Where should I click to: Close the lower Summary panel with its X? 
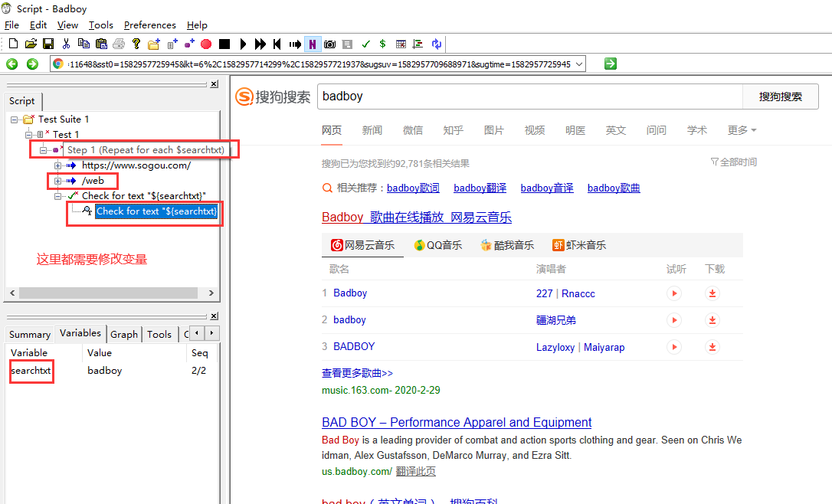click(214, 316)
